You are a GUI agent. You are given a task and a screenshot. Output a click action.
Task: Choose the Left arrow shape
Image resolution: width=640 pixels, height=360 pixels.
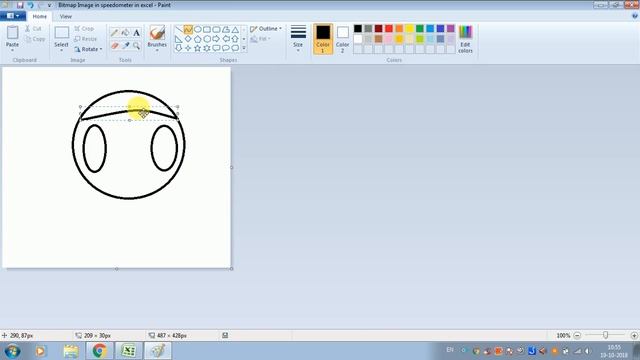(x=226, y=39)
